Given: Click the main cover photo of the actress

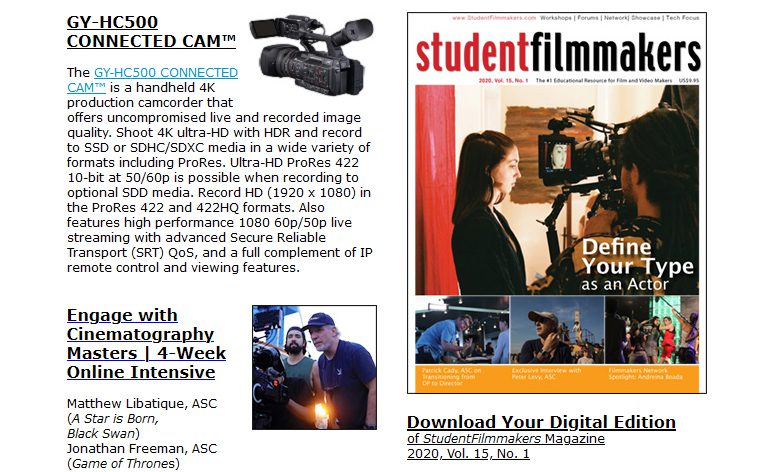Looking at the screenshot, I should (x=557, y=190).
